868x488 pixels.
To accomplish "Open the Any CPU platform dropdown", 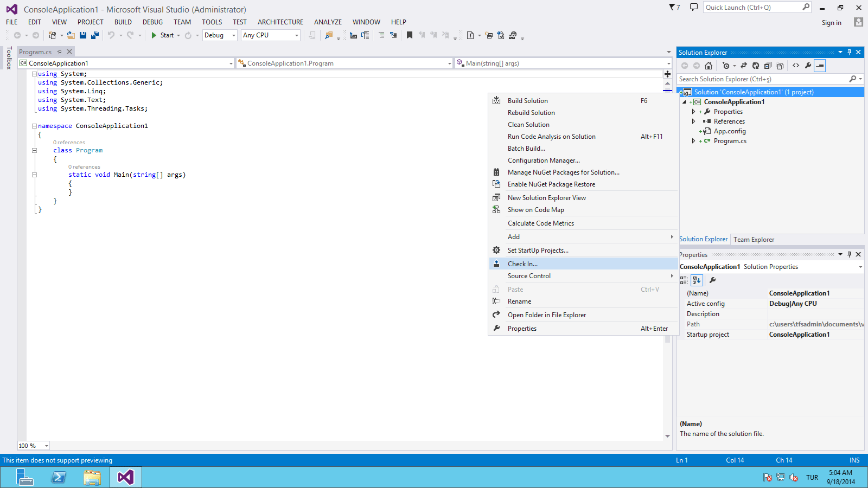I will 270,35.
